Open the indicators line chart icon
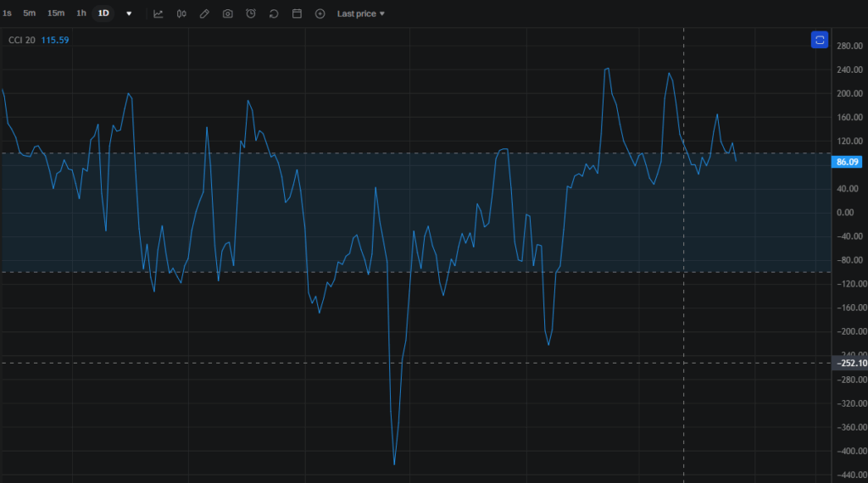Image resolution: width=868 pixels, height=483 pixels. click(x=158, y=14)
